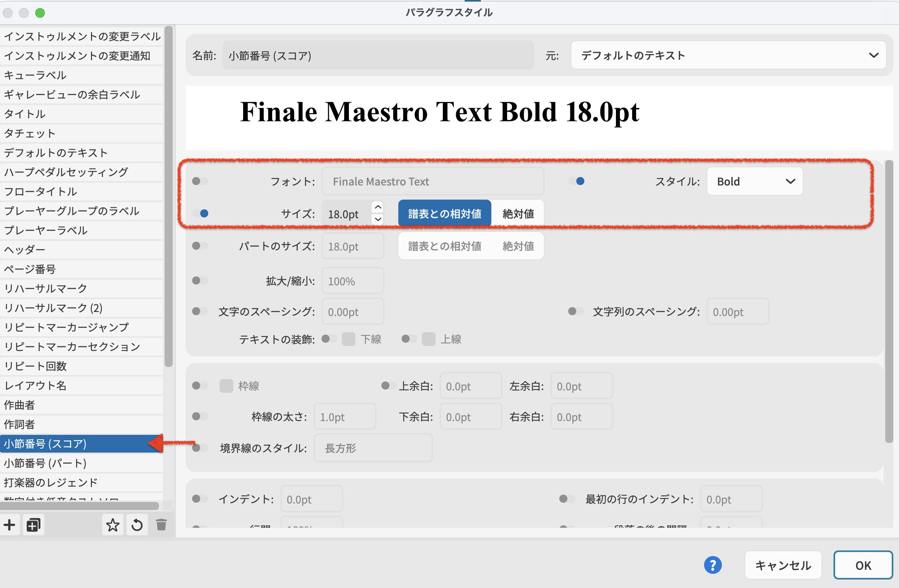Viewport: 899px width, 588px height.
Task: Click the 名前 text field
Action: click(x=378, y=55)
